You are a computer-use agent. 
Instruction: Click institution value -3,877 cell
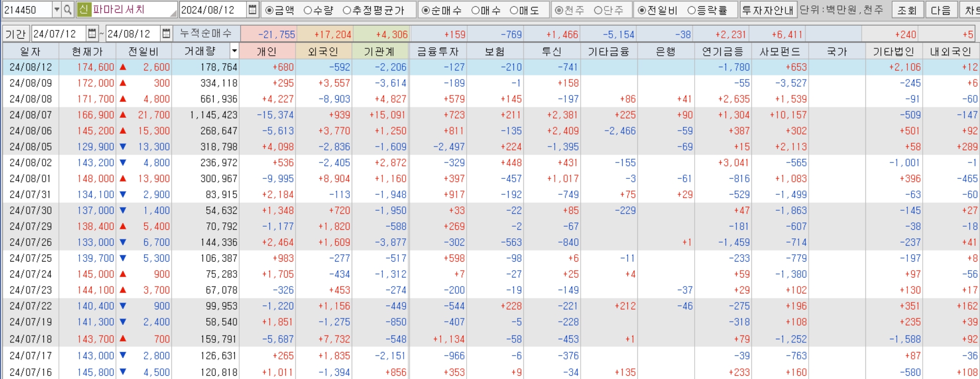[x=391, y=242]
